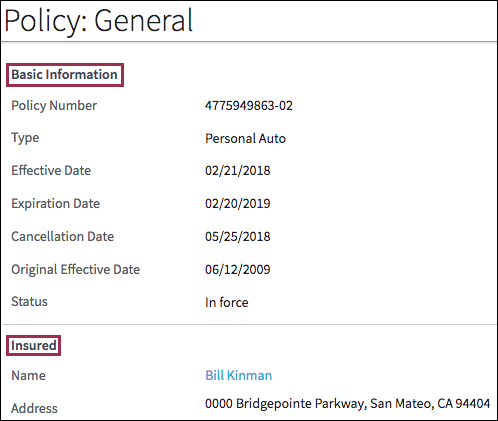Select the Basic Information section heading
498x421 pixels.
(x=65, y=75)
